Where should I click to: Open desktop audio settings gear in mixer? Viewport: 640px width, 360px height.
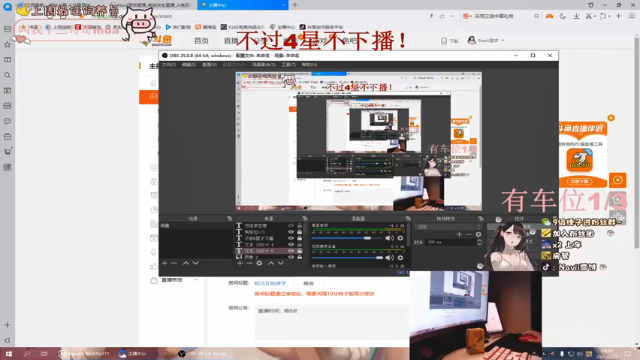400,238
